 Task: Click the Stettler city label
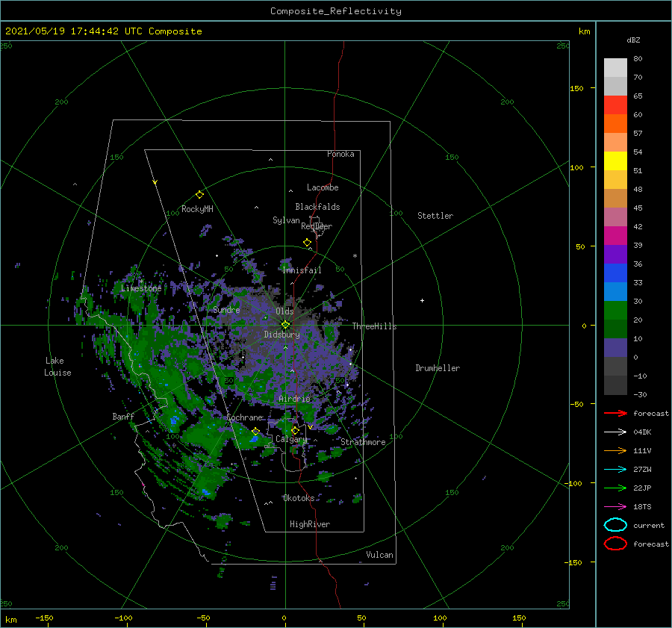coord(435,216)
